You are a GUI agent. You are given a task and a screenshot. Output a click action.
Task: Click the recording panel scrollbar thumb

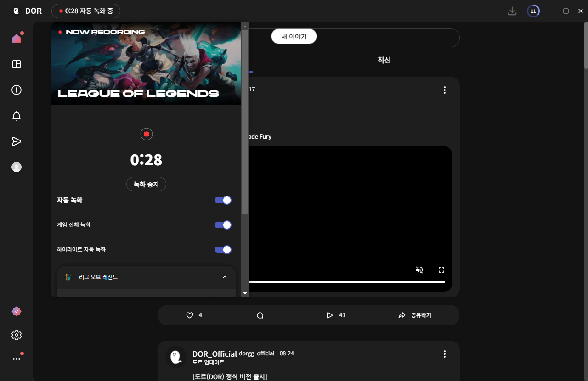[x=245, y=122]
